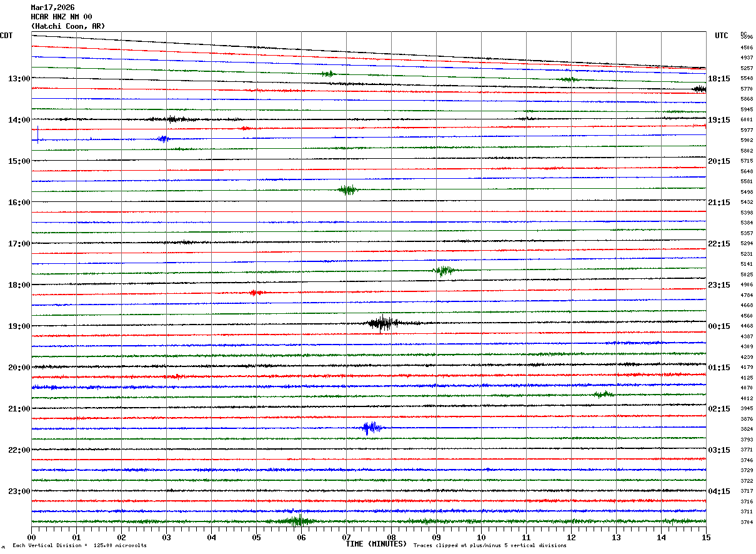Click the 00 minute tick label
Viewport: 756px width, 554px height.
[32, 537]
